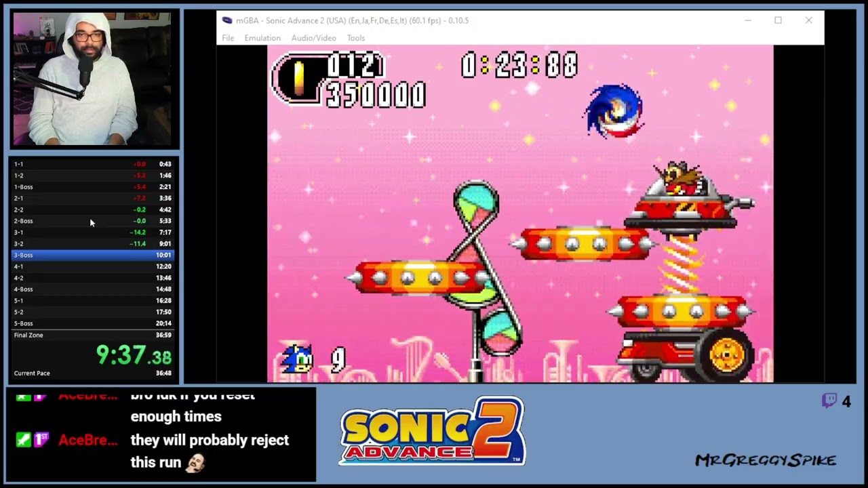Select the 5-1 split row

pyautogui.click(x=93, y=301)
